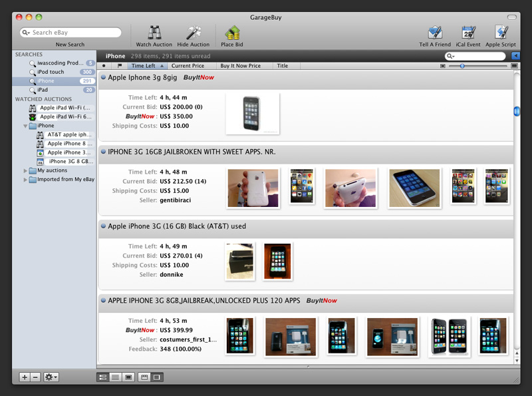Toggle unread dot for Apple Iphone 3g 8gig
This screenshot has height=396, width=532.
pyautogui.click(x=104, y=77)
